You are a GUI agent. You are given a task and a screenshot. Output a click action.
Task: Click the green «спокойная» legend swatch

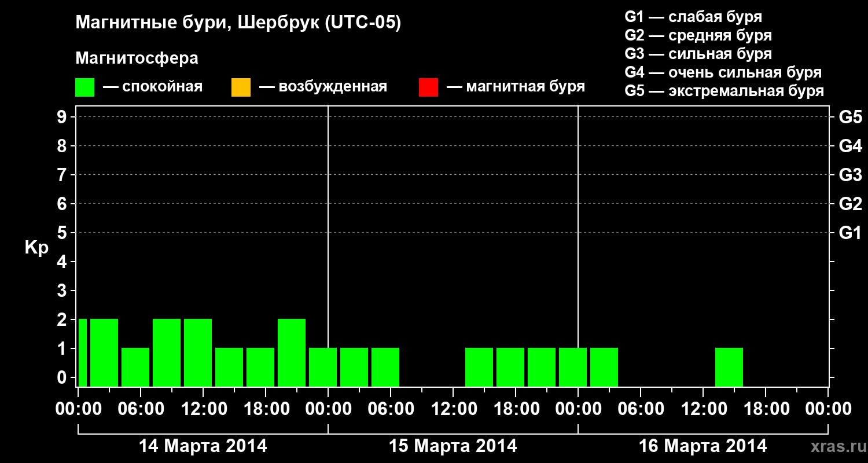[x=85, y=87]
